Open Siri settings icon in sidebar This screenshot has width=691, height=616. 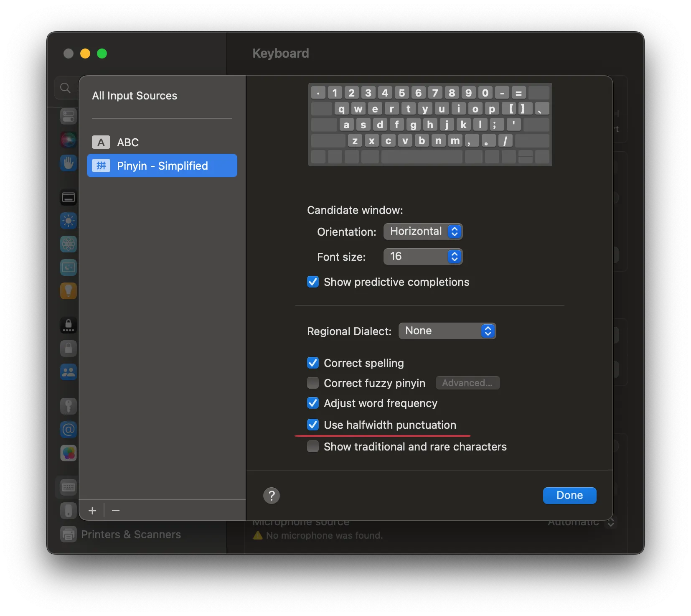[69, 140]
